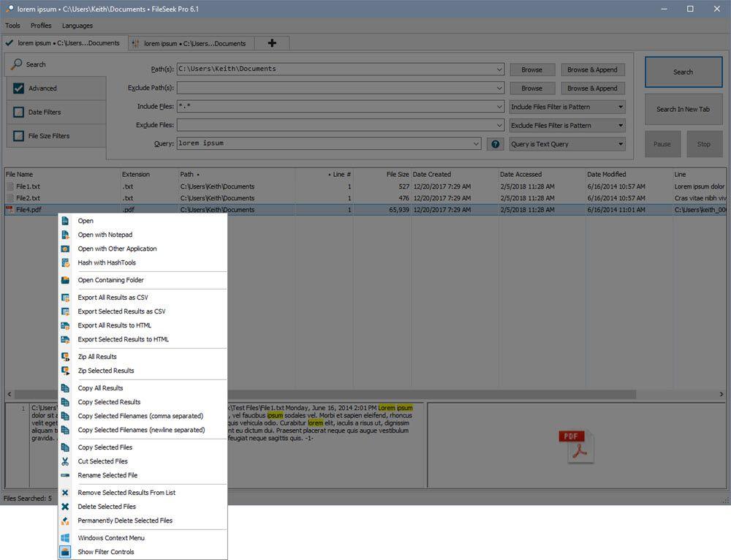Click the Delete Selected Files X icon
Viewport: 731px width, 560px height.
point(65,507)
